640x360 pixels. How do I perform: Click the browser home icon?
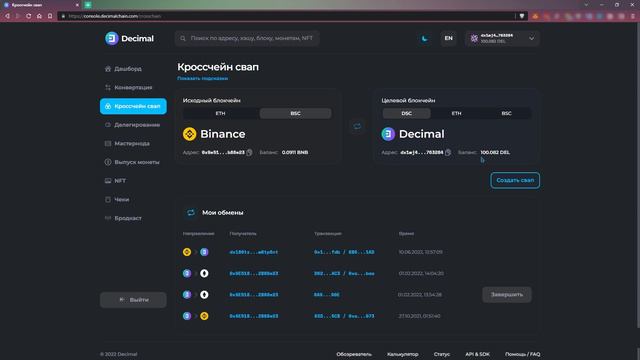tap(39, 16)
